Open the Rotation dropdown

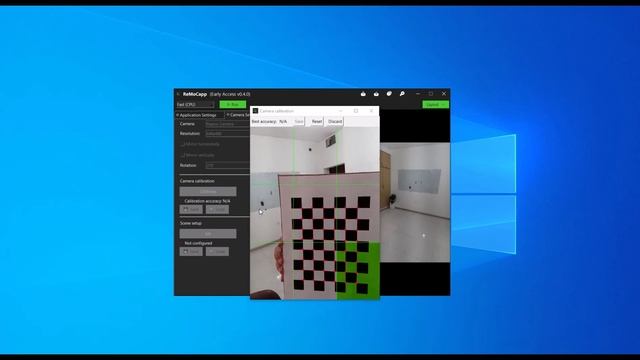tap(227, 166)
